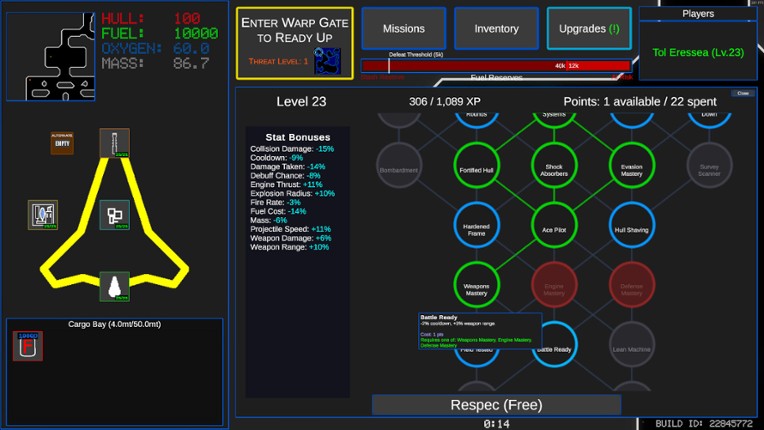Click the Alternate Empty slot
764x430 pixels.
click(x=62, y=143)
